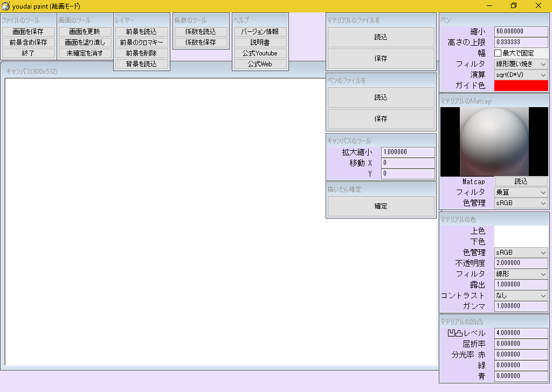Open the 演算 dropdown showing sqrt(D*V)

(520, 74)
